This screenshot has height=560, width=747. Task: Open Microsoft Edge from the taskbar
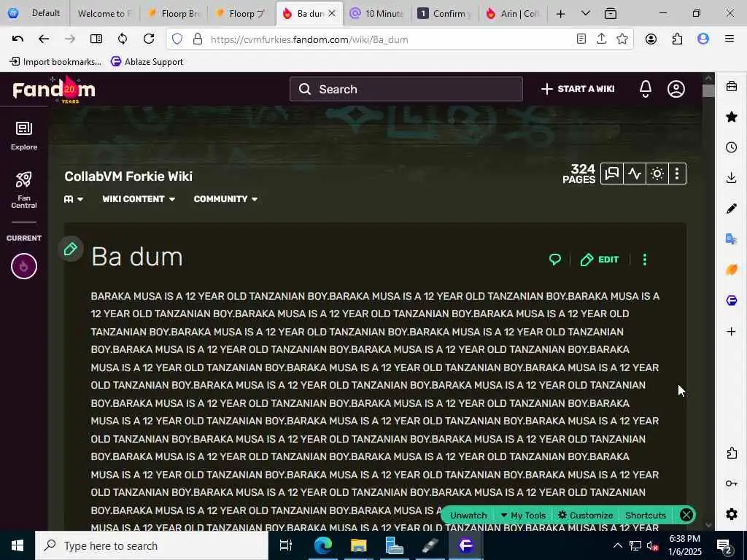point(322,545)
